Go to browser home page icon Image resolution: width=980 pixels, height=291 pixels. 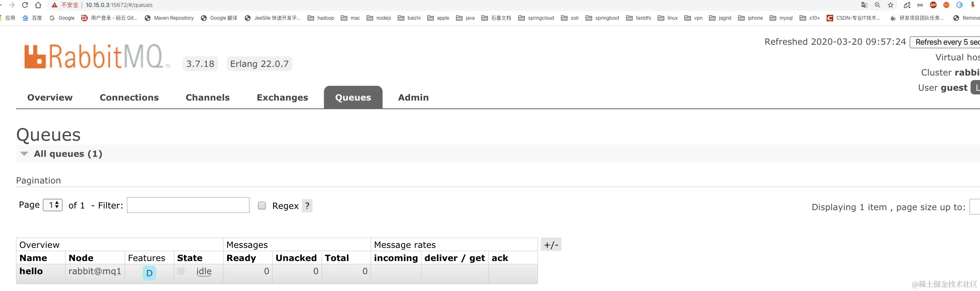point(38,5)
